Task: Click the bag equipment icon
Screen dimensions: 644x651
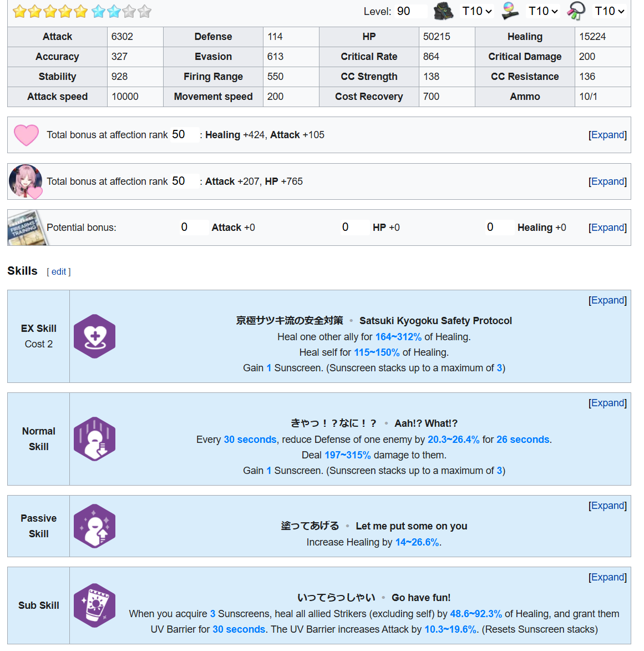Action: pos(444,11)
